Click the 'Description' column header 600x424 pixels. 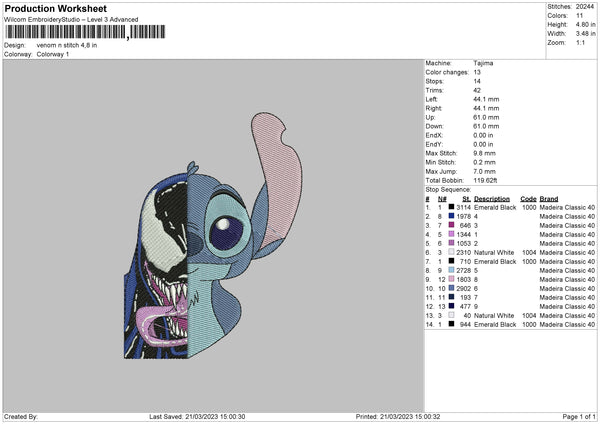pyautogui.click(x=492, y=199)
